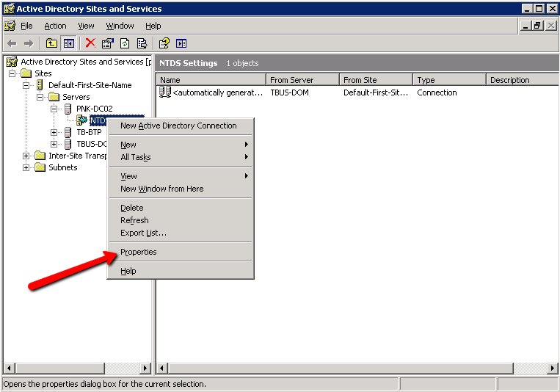Click the TBUS-DOM From Server cell
Viewport: 560px width, 392px height.
[x=289, y=92]
